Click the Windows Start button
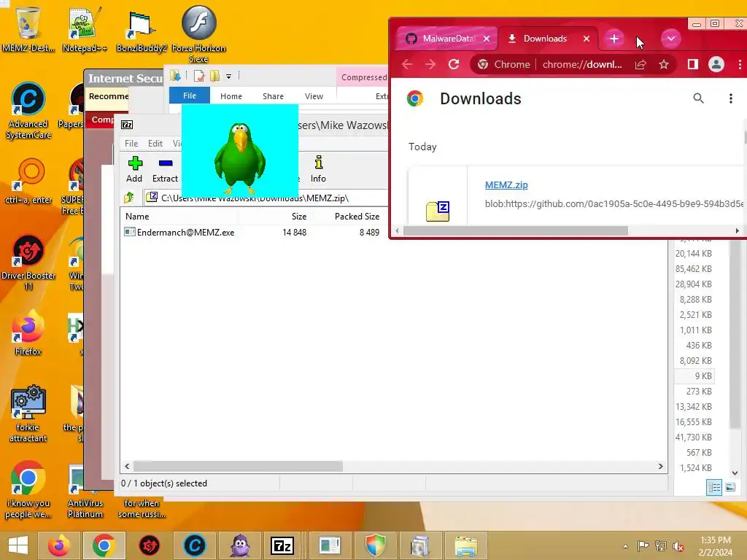Screen dimensions: 747x560 (x=18, y=545)
